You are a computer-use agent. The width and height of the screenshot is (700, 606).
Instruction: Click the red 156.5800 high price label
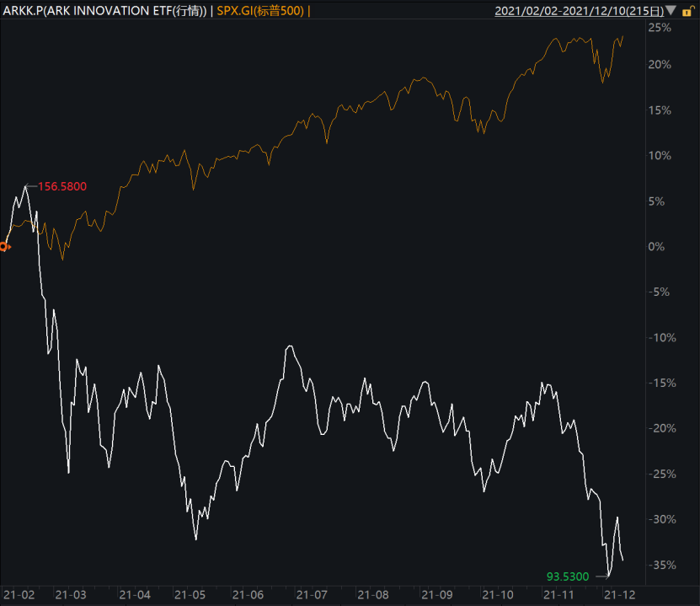pyautogui.click(x=62, y=186)
